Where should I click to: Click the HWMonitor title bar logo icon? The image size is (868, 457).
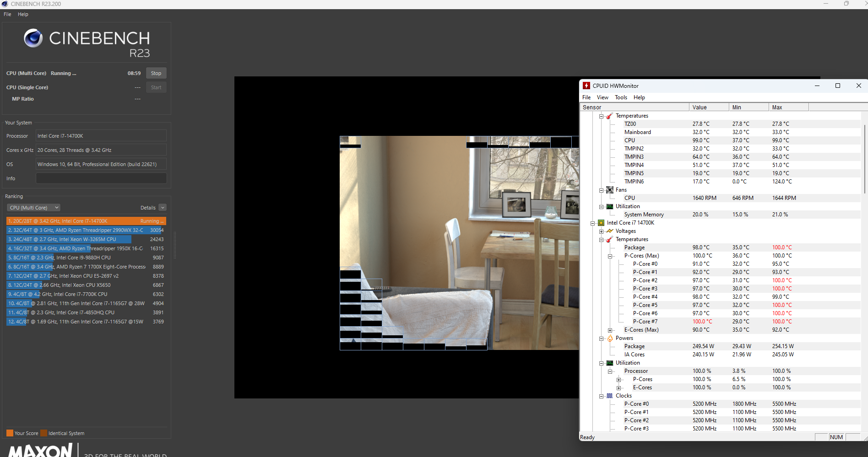tap(586, 86)
